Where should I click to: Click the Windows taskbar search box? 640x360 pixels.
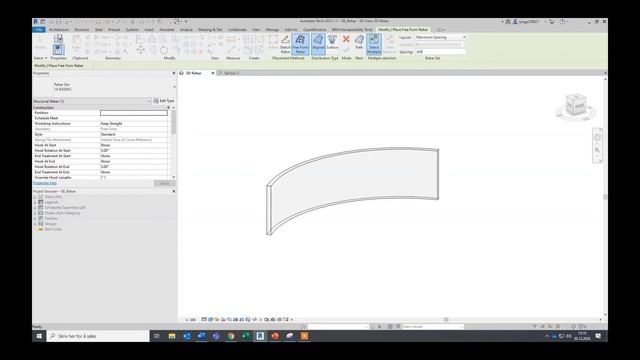point(98,336)
